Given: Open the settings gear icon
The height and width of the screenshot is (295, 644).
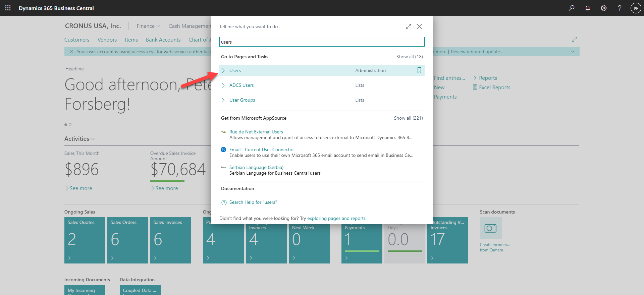Looking at the screenshot, I should tap(604, 8).
